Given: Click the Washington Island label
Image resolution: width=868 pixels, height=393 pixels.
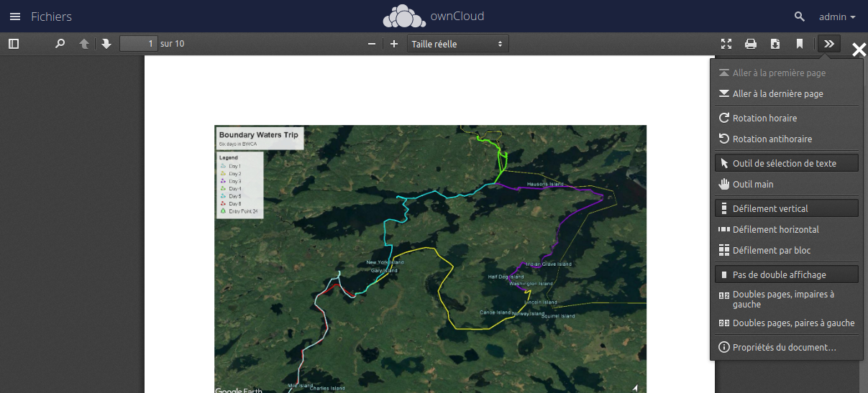Looking at the screenshot, I should [x=531, y=284].
